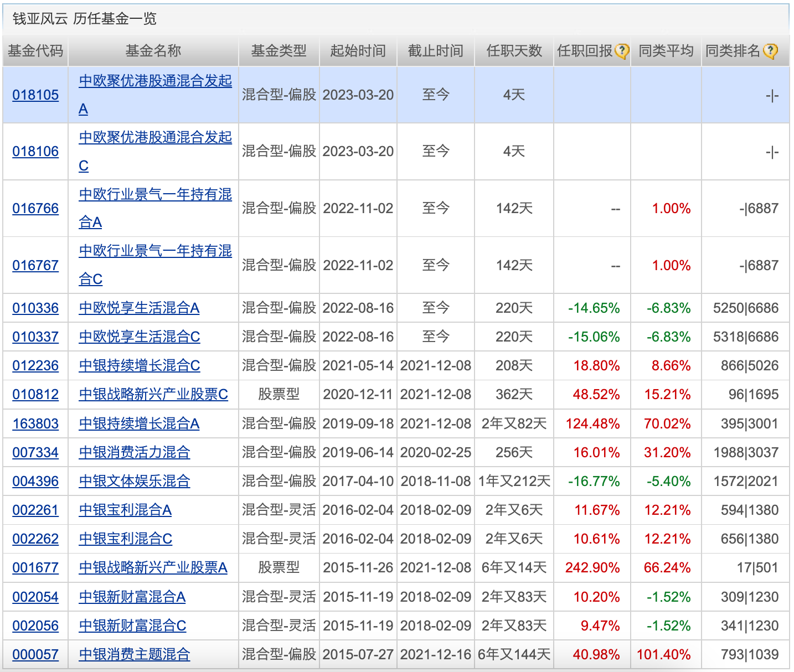Select the 17|501 ranking cell
This screenshot has height=672, width=794.
[757, 567]
